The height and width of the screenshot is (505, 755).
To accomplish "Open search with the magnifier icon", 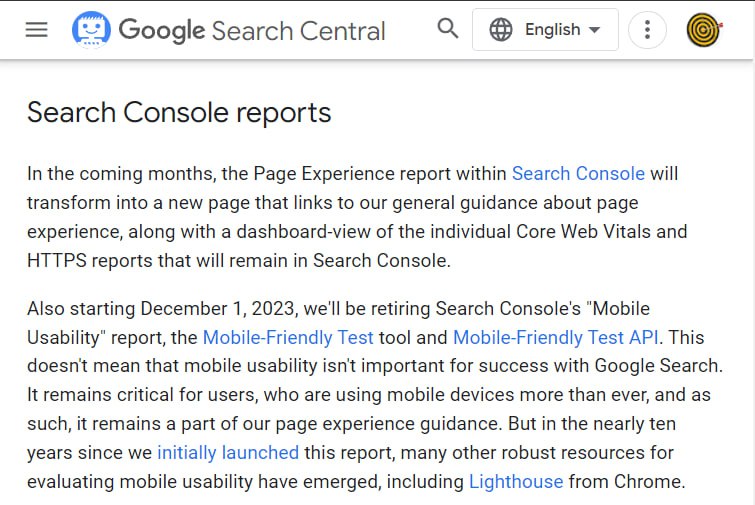I will coord(448,28).
